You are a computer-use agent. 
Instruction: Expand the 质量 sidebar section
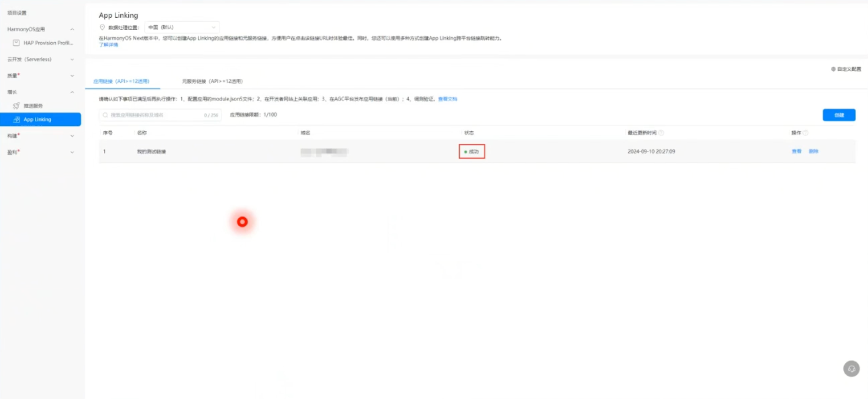72,76
